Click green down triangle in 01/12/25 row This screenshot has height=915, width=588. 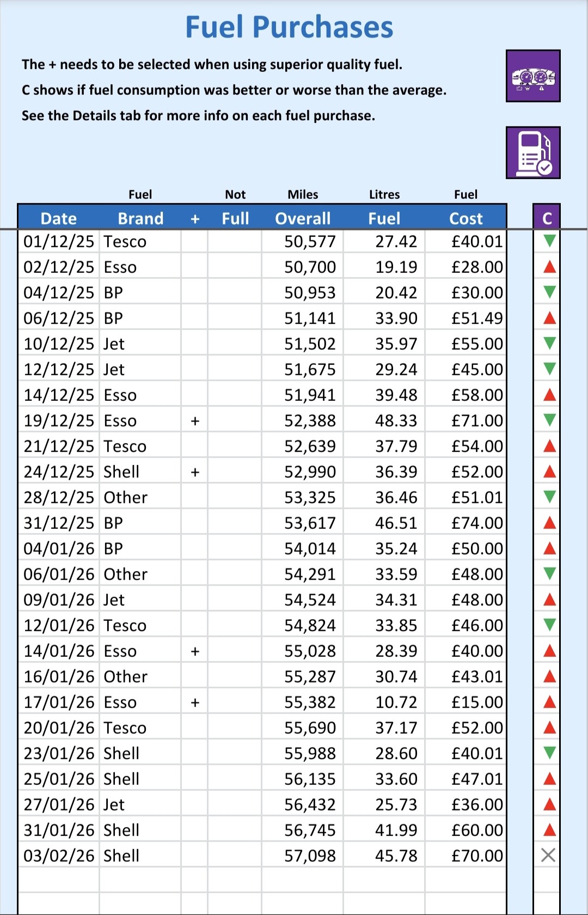click(549, 241)
